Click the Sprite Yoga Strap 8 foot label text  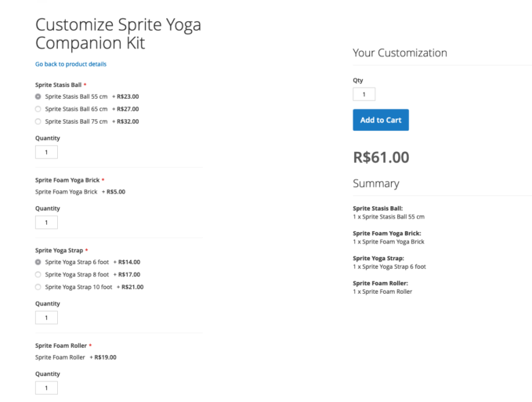coord(77,274)
